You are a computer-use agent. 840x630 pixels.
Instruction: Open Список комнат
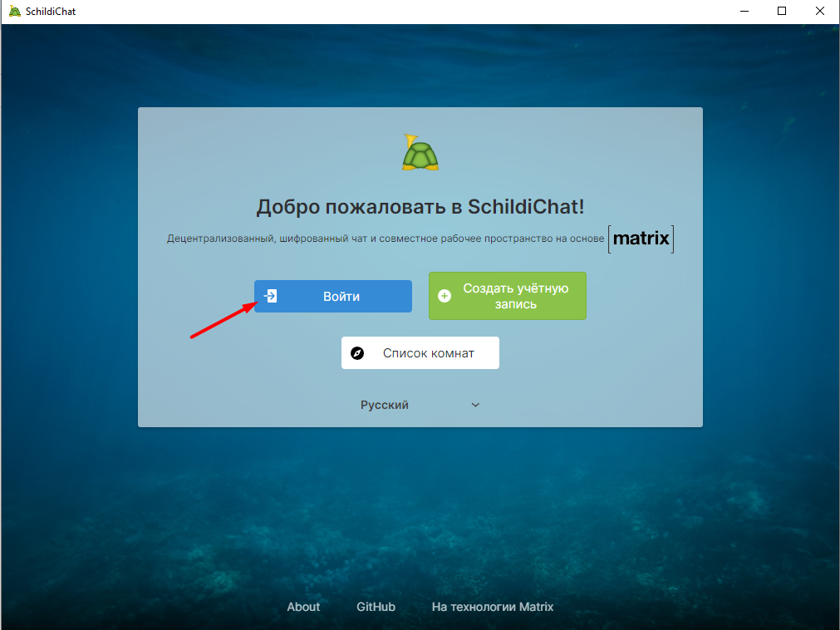point(420,352)
